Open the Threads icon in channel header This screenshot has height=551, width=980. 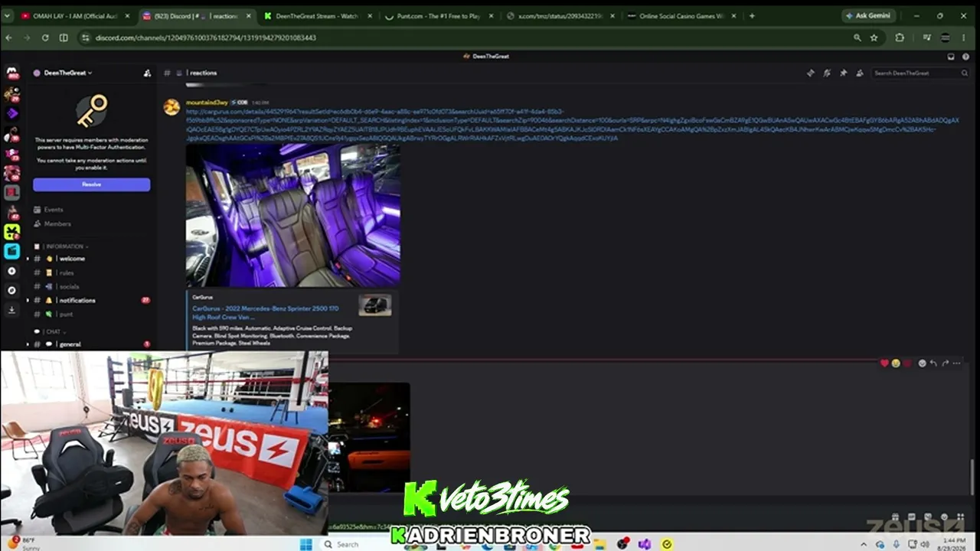pos(810,73)
